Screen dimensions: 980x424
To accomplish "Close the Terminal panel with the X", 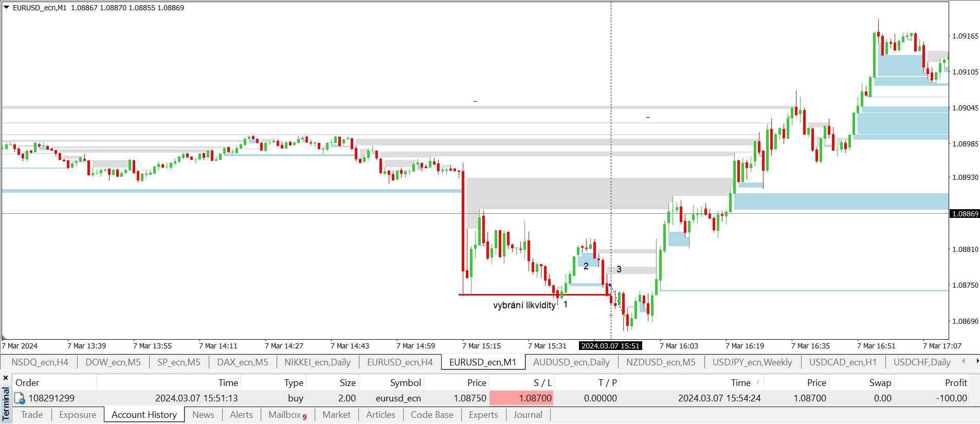I will point(6,378).
